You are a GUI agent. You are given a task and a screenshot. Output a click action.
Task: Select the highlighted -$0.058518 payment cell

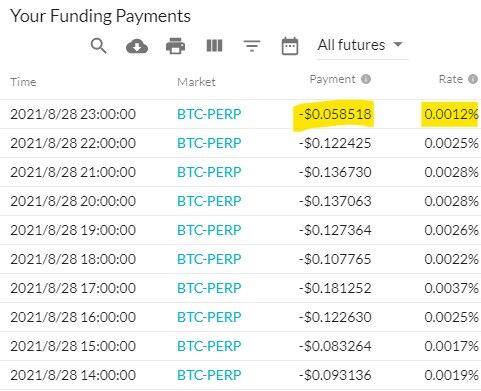point(335,114)
